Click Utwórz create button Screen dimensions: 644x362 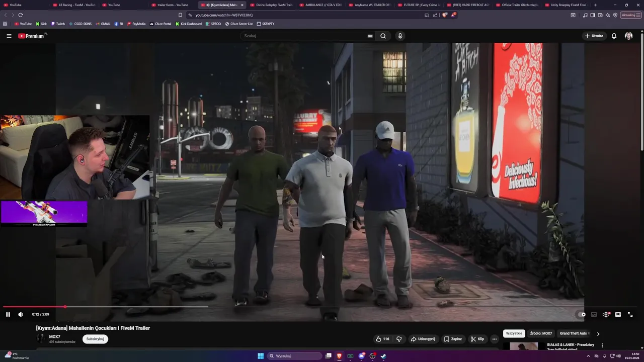594,36
